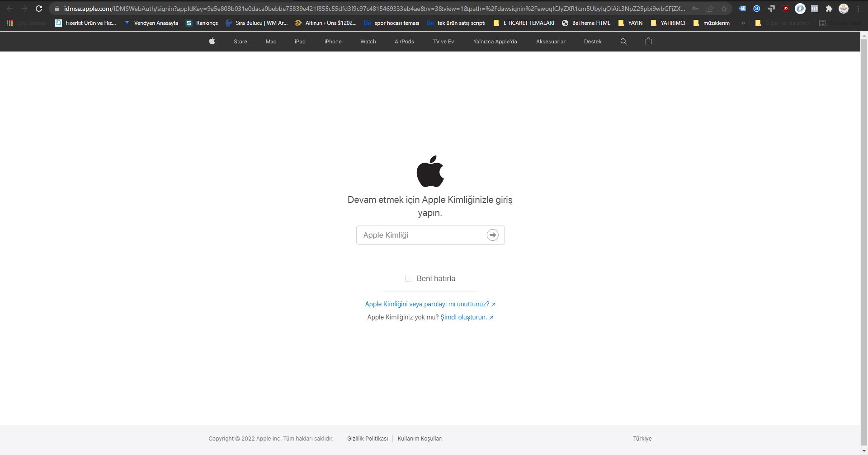868x455 pixels.
Task: Open the Yalnızca Apple'da menu item
Action: tap(495, 42)
